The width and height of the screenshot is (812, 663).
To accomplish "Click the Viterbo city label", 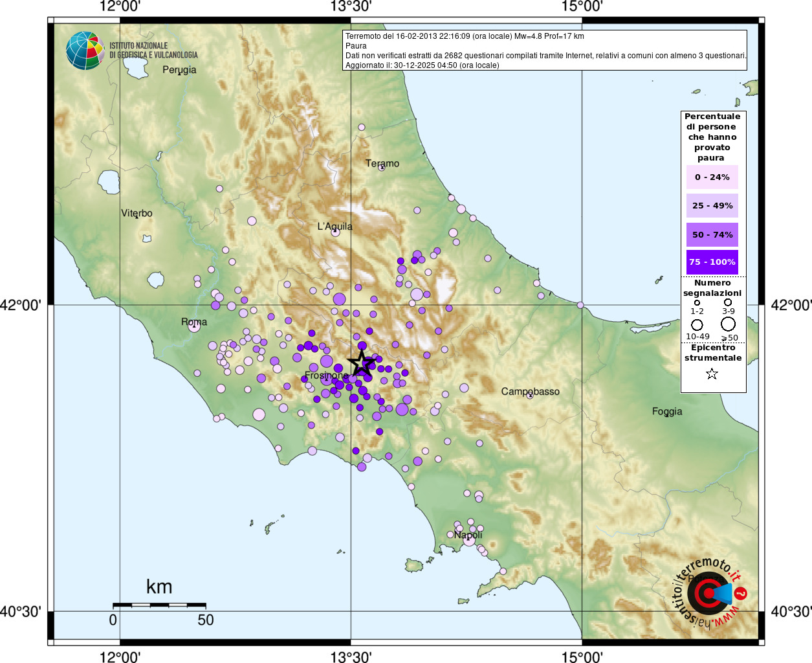I will [137, 213].
